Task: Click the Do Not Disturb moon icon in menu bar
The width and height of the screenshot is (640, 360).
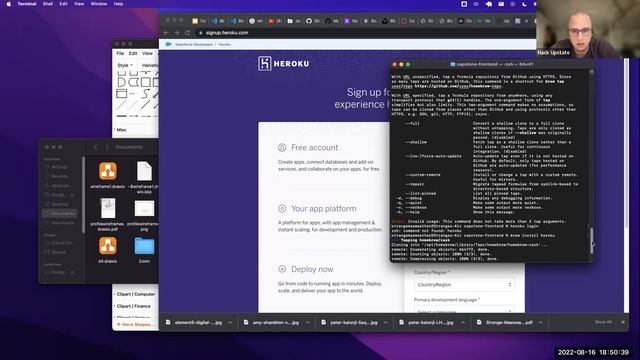Action: click(x=524, y=4)
